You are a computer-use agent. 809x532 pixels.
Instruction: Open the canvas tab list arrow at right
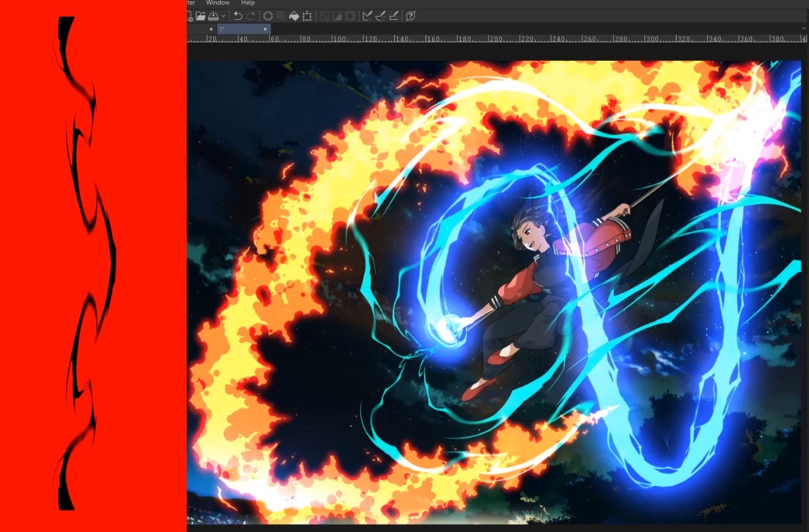[804, 29]
